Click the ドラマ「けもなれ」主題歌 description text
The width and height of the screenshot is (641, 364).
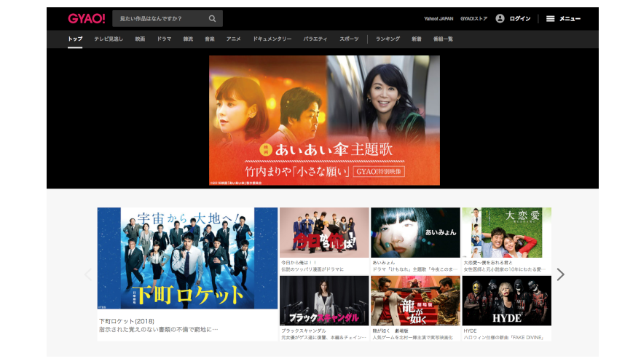[x=414, y=269]
